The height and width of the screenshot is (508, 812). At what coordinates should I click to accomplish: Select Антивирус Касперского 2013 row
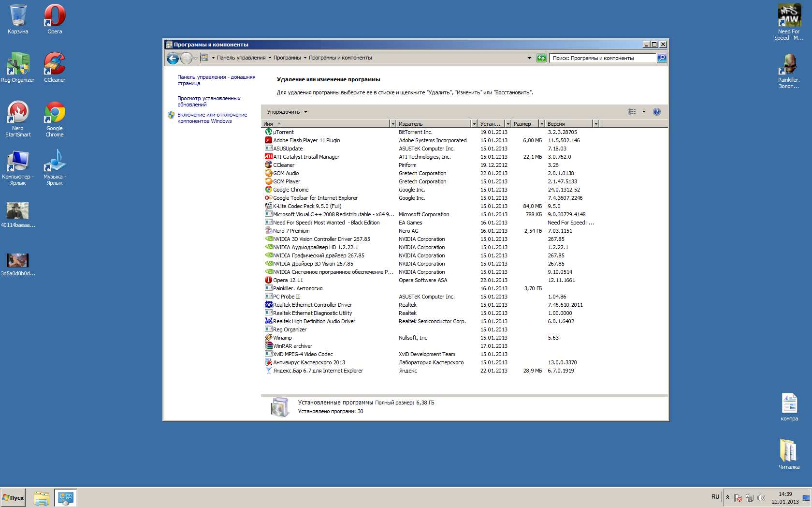click(x=430, y=362)
